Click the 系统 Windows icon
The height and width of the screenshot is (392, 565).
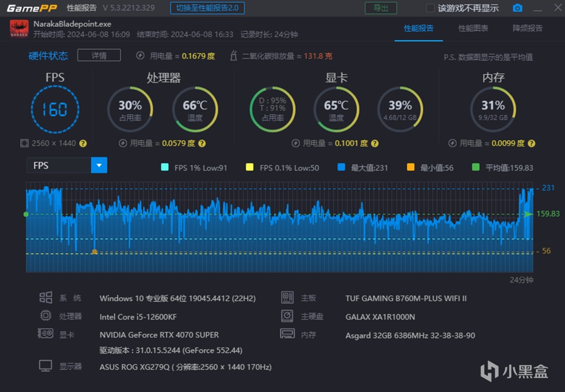point(46,298)
